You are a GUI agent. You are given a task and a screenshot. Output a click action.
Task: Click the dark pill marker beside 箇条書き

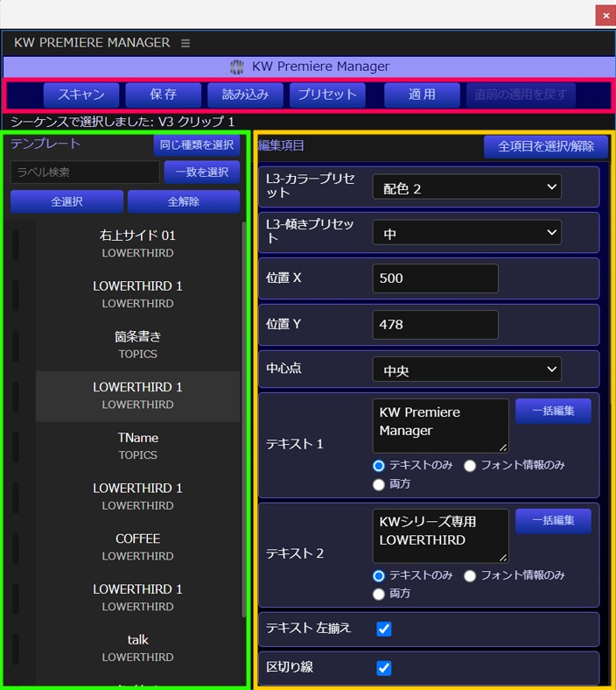16,346
